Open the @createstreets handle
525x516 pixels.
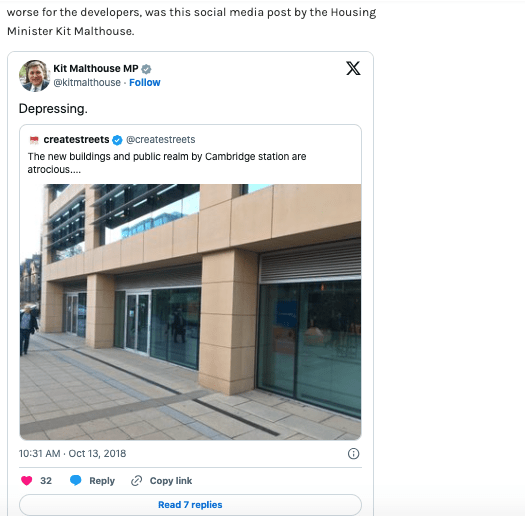[161, 140]
